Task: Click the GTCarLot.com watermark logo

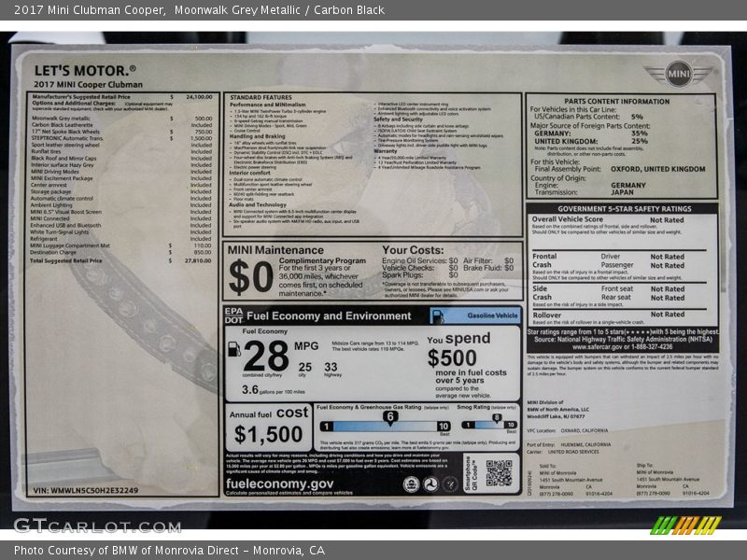Action: pyautogui.click(x=96, y=525)
